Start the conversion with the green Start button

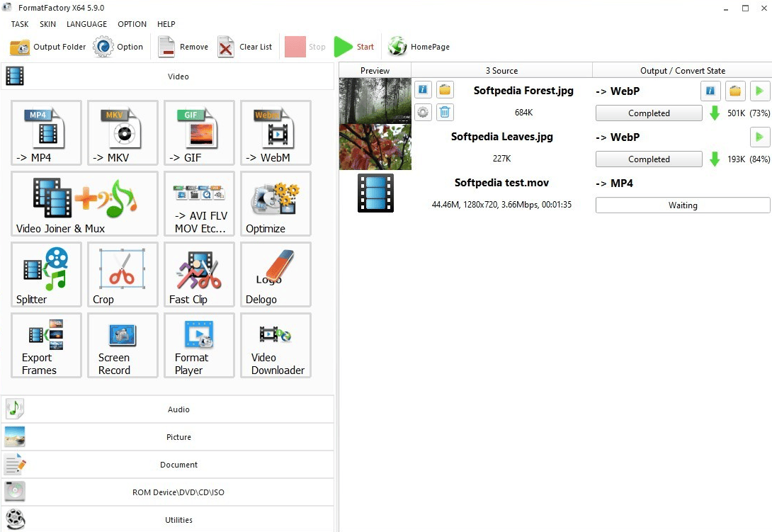[354, 47]
